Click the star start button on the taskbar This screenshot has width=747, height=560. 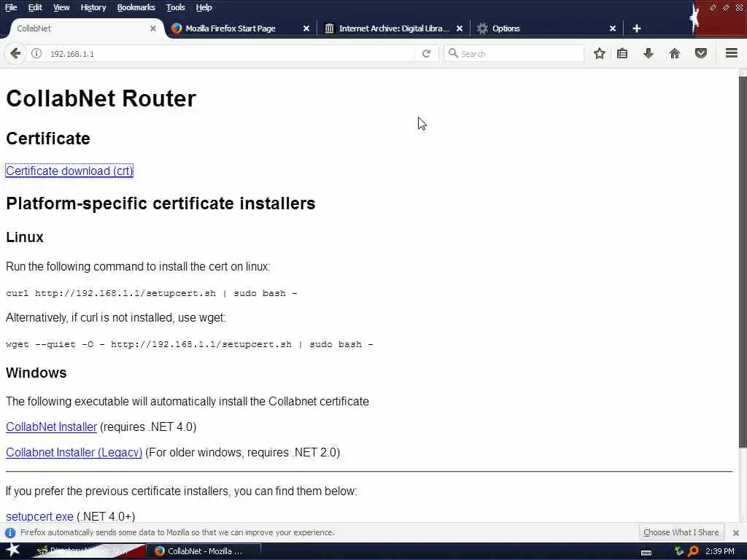[12, 550]
